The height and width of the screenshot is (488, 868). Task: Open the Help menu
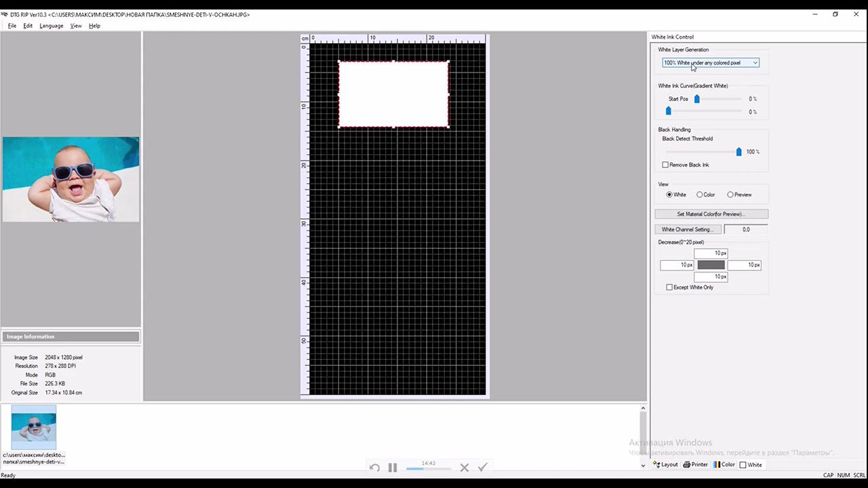[x=94, y=26]
